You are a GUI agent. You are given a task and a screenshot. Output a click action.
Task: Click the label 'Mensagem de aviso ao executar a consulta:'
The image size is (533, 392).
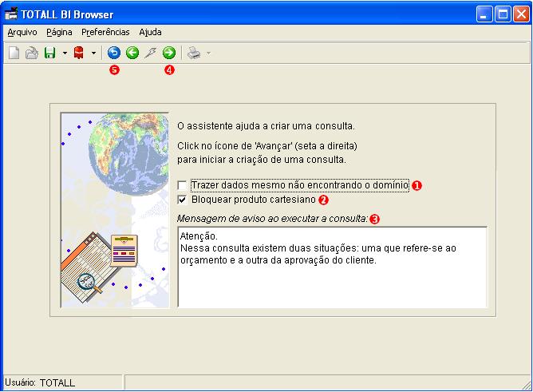272,219
